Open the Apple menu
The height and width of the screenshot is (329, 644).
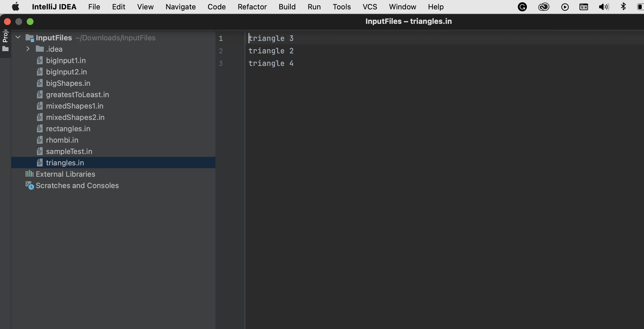coord(16,7)
